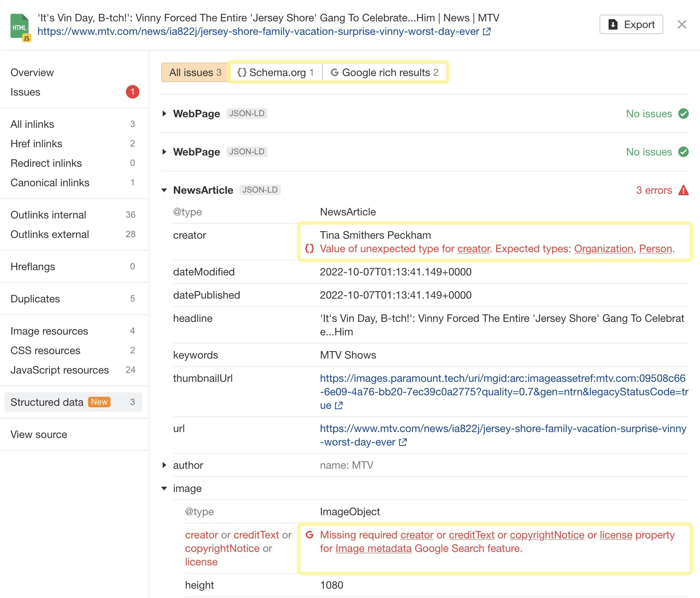Open View source in the sidebar
The image size is (700, 598).
click(39, 434)
